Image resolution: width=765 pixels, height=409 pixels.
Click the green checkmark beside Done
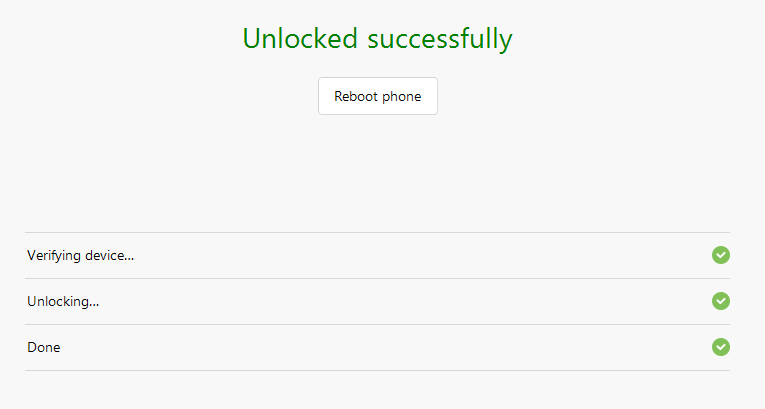coord(720,347)
